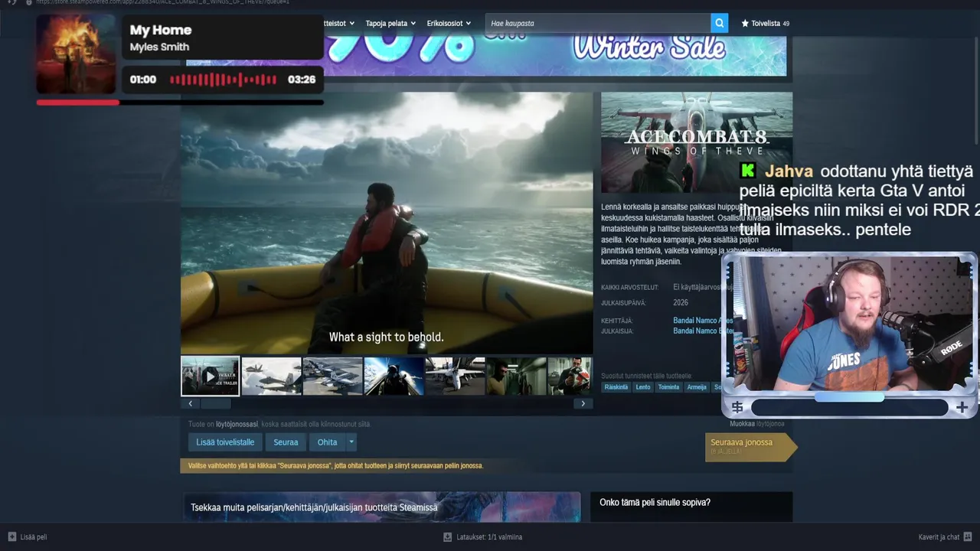Select the fifth thumbnail with parked jet

click(x=455, y=376)
